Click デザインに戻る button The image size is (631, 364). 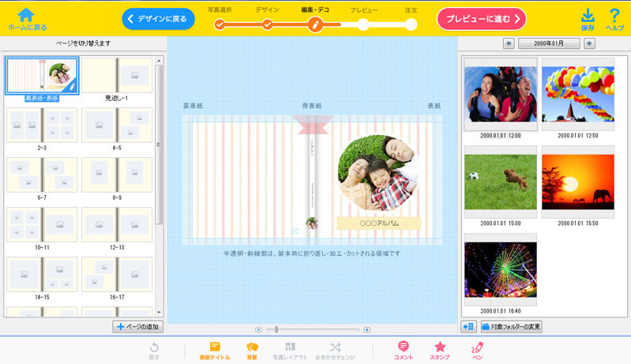(x=158, y=19)
